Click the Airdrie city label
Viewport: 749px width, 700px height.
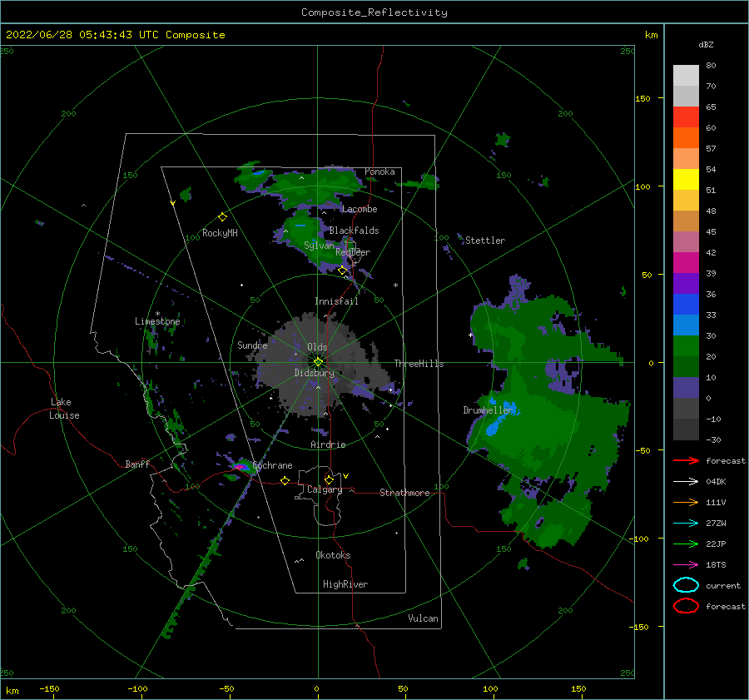[x=328, y=444]
